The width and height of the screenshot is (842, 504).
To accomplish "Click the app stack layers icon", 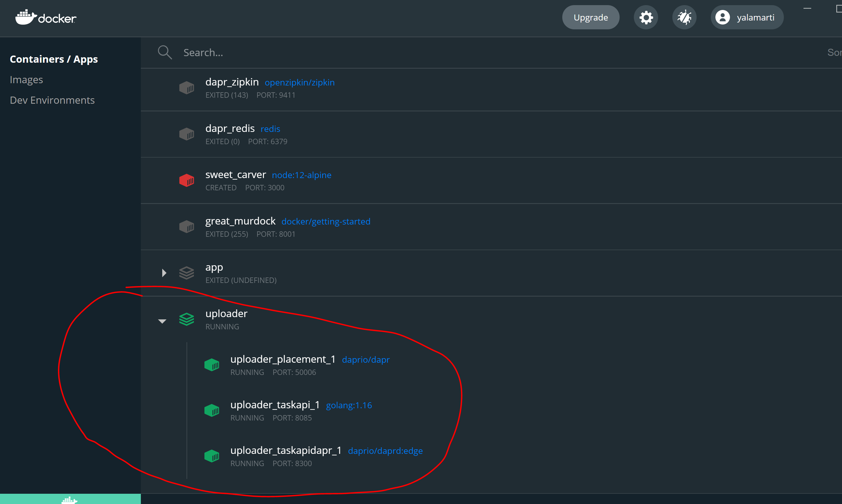I will tap(186, 273).
